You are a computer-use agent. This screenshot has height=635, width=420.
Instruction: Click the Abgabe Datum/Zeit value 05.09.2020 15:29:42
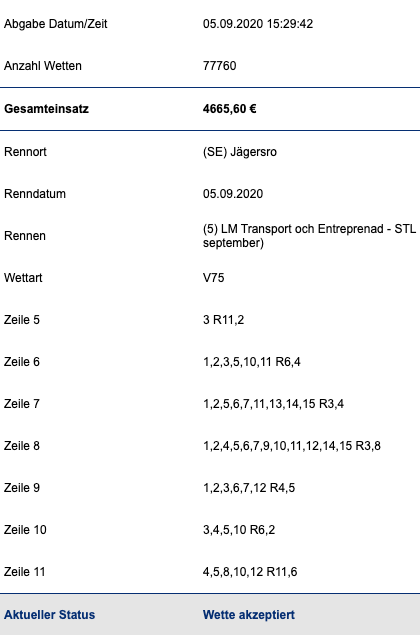pos(258,24)
